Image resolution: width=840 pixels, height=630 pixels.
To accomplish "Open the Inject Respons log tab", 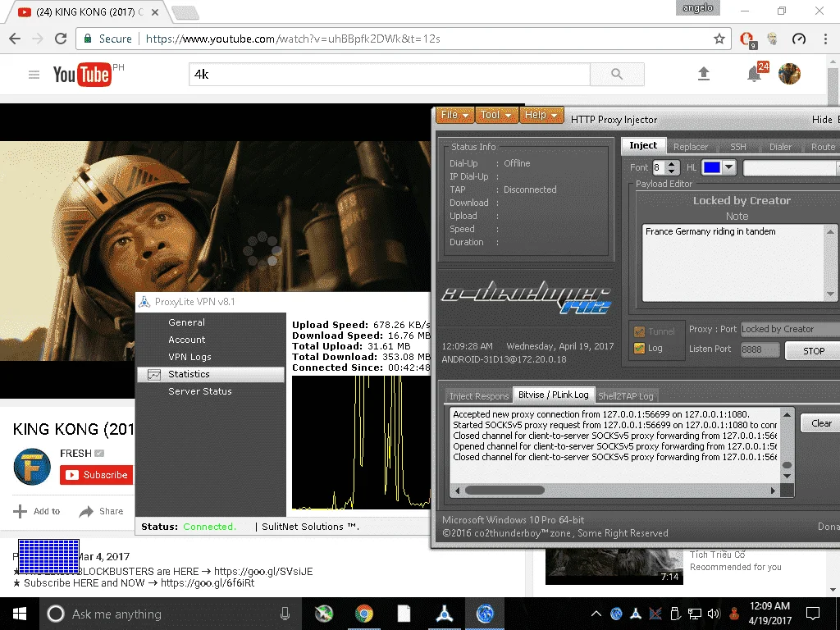I will 479,396.
